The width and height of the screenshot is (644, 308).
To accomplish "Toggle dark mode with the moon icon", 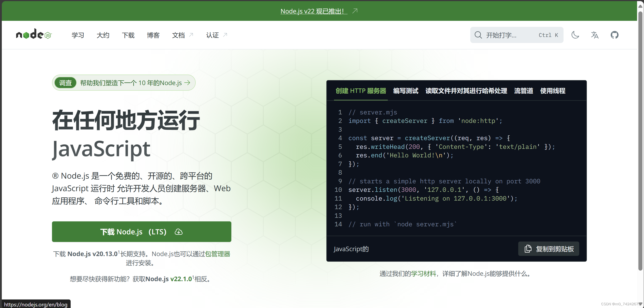I will [x=575, y=35].
